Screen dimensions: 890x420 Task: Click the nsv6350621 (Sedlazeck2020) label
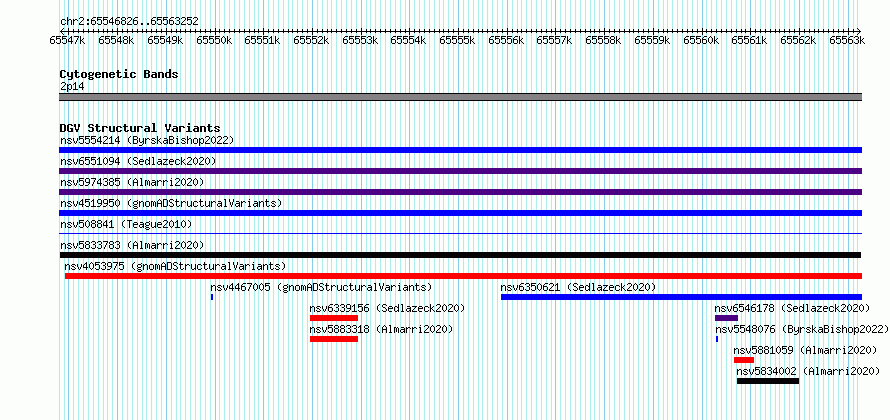578,287
